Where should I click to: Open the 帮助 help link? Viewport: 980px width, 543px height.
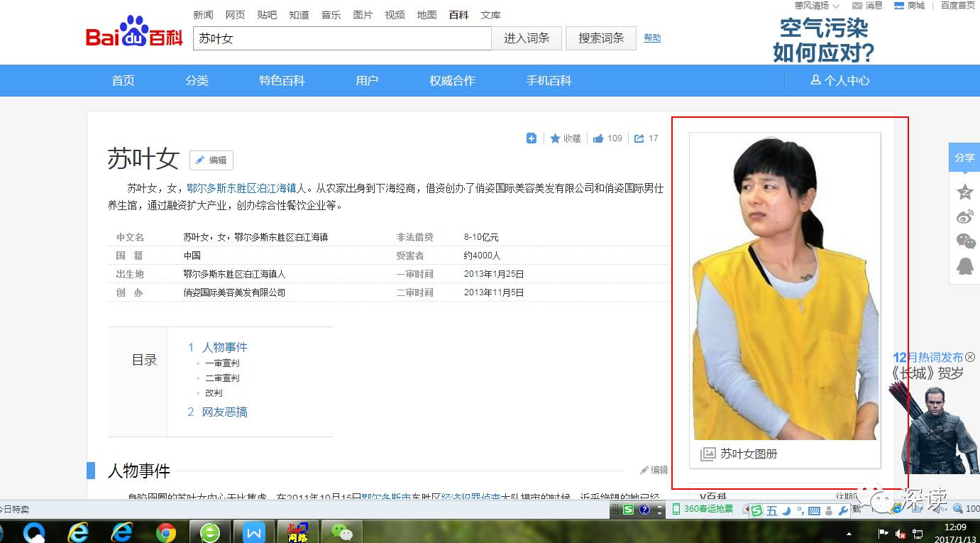click(652, 38)
